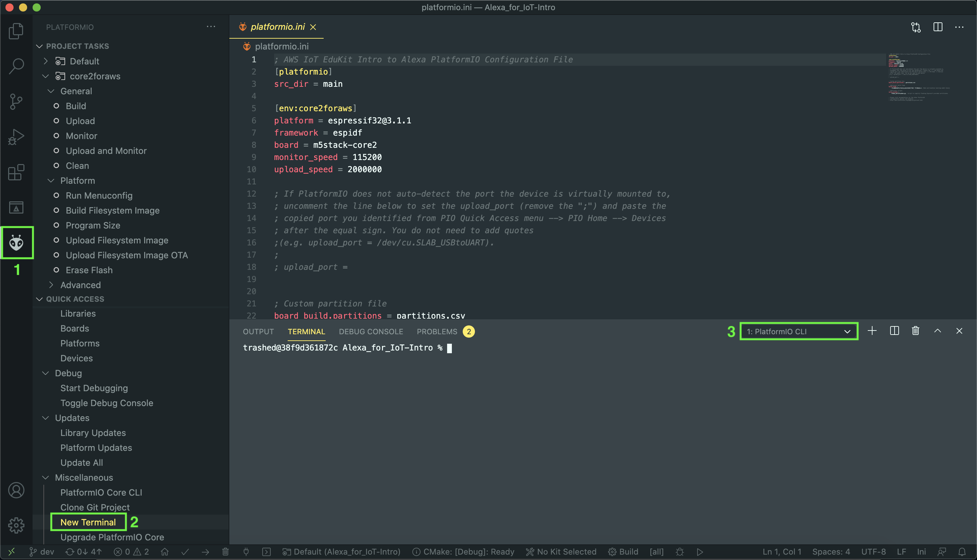Click New Terminal under Miscellaneous
Screen dimensions: 977x560
click(x=88, y=522)
